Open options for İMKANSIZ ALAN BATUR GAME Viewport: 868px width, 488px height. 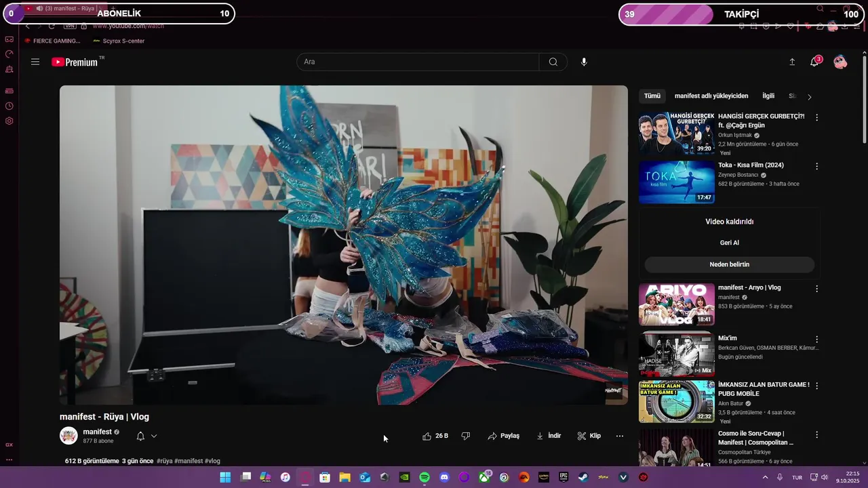click(816, 386)
